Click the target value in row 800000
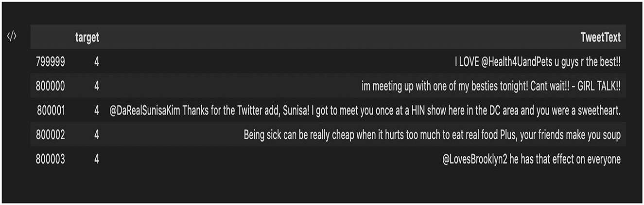Image resolution: width=644 pixels, height=205 pixels. tap(97, 86)
